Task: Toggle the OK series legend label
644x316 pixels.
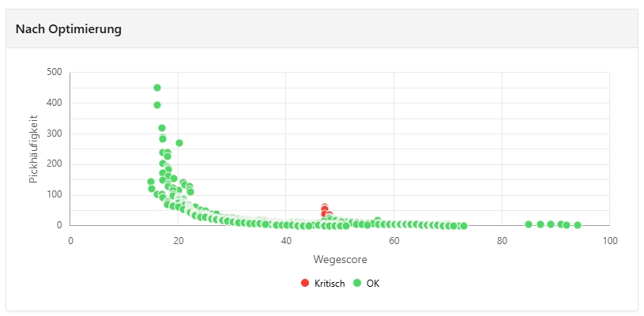Action: point(373,283)
